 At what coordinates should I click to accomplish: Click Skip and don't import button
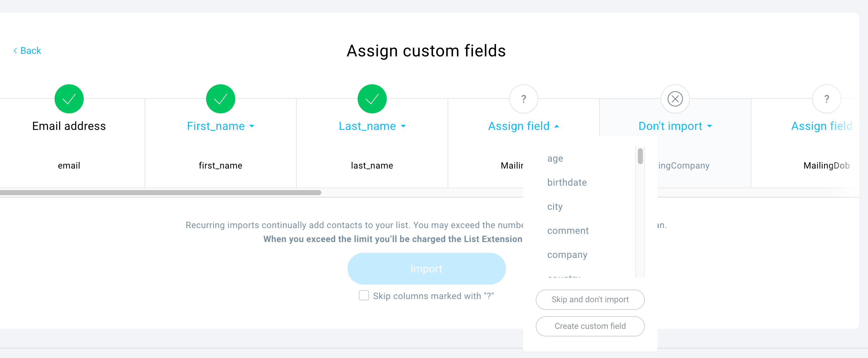point(590,299)
